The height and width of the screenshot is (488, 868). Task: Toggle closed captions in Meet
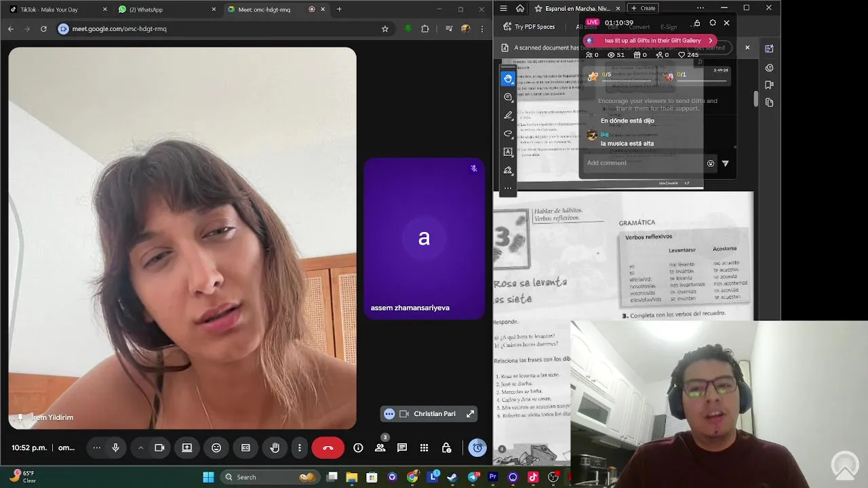(x=245, y=448)
